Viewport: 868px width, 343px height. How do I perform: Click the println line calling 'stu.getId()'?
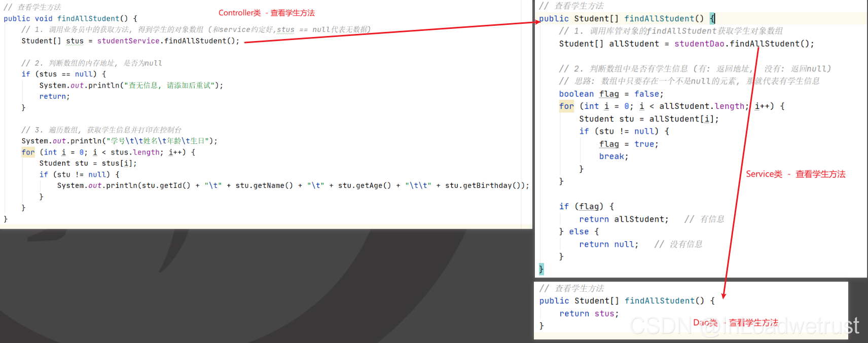pos(293,185)
